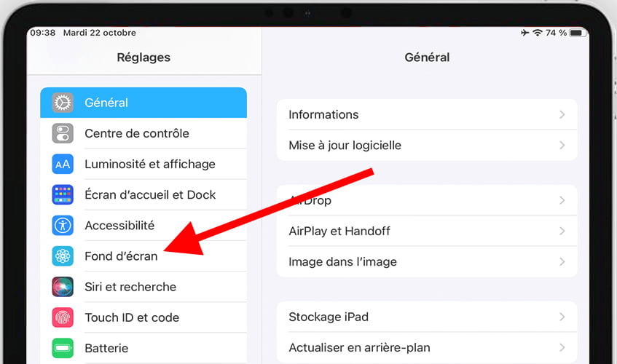Click the green Batterie icon
Screen dimensions: 617x364
(x=63, y=348)
